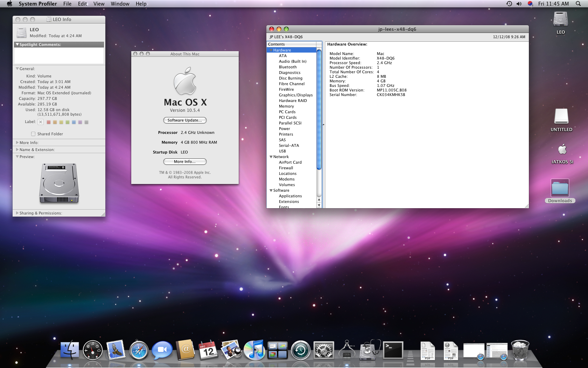Screen dimensions: 588x368
Task: Open System Preferences gear in Dock
Action: (x=324, y=350)
